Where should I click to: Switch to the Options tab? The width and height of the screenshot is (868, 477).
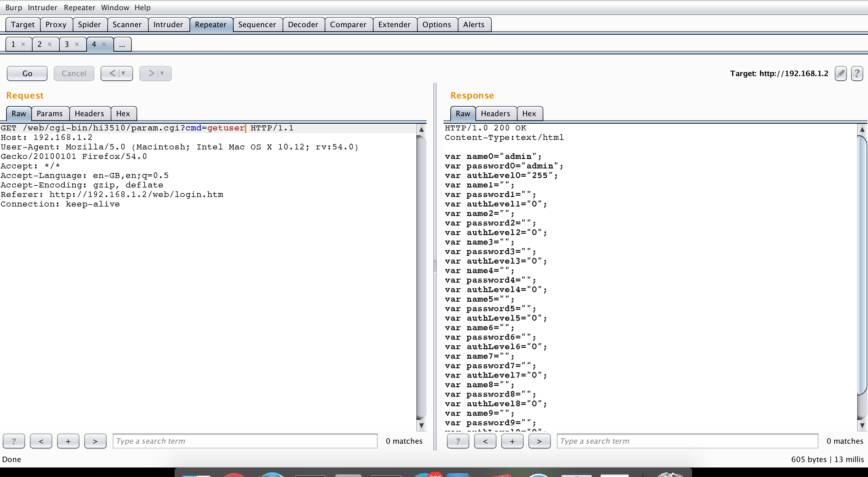point(437,24)
